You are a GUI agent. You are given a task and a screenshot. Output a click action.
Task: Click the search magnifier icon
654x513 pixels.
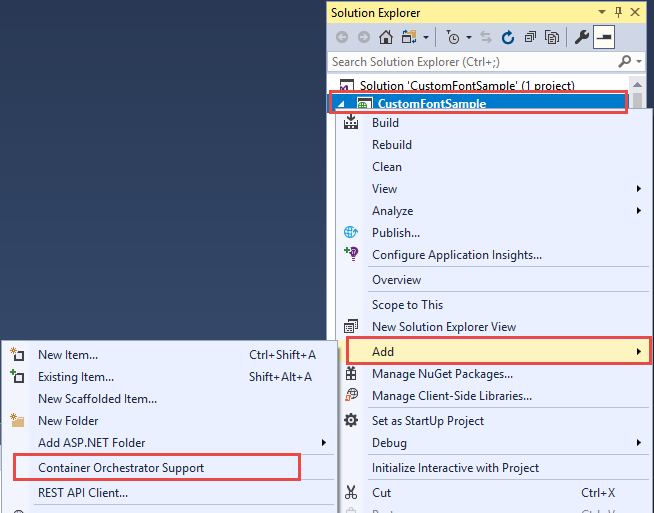pos(624,61)
